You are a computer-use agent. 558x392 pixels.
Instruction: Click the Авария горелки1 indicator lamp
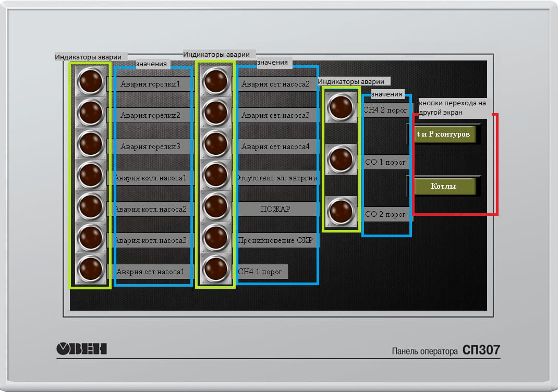[91, 81]
